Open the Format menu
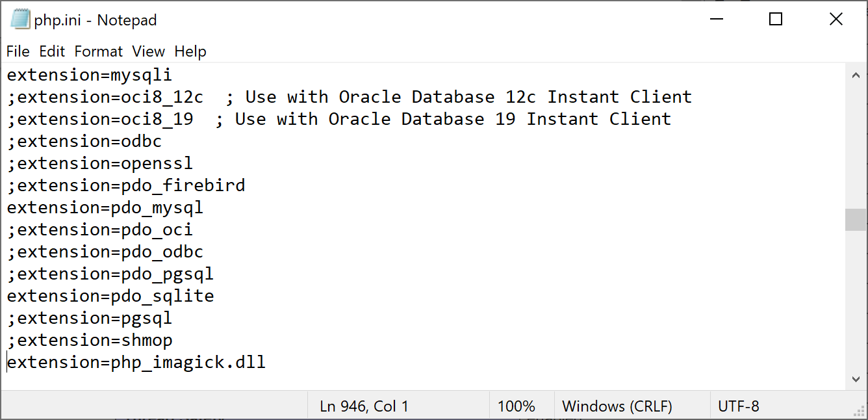Screen dimensions: 868x420 pos(99,51)
